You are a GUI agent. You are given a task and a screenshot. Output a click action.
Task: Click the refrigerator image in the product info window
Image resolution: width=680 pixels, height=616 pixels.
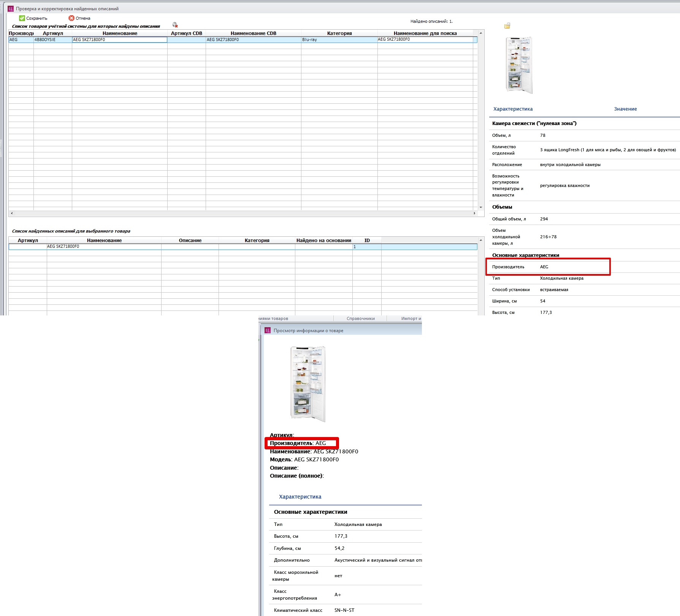point(308,384)
